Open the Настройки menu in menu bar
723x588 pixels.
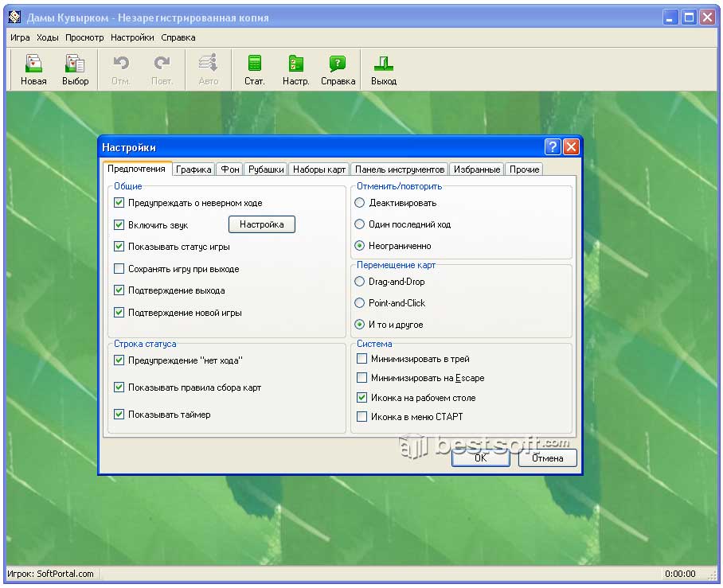132,37
